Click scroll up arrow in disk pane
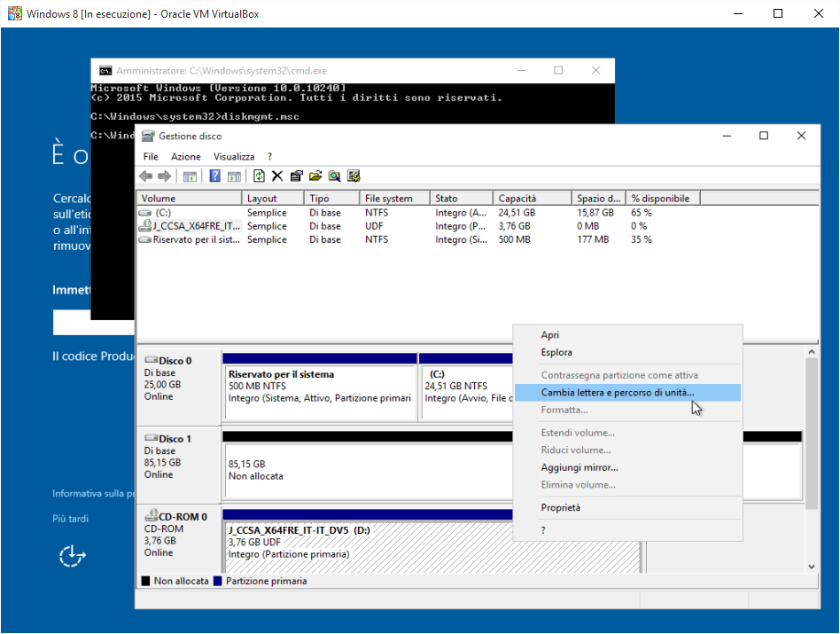Screen dimensions: 840x634 [812, 352]
